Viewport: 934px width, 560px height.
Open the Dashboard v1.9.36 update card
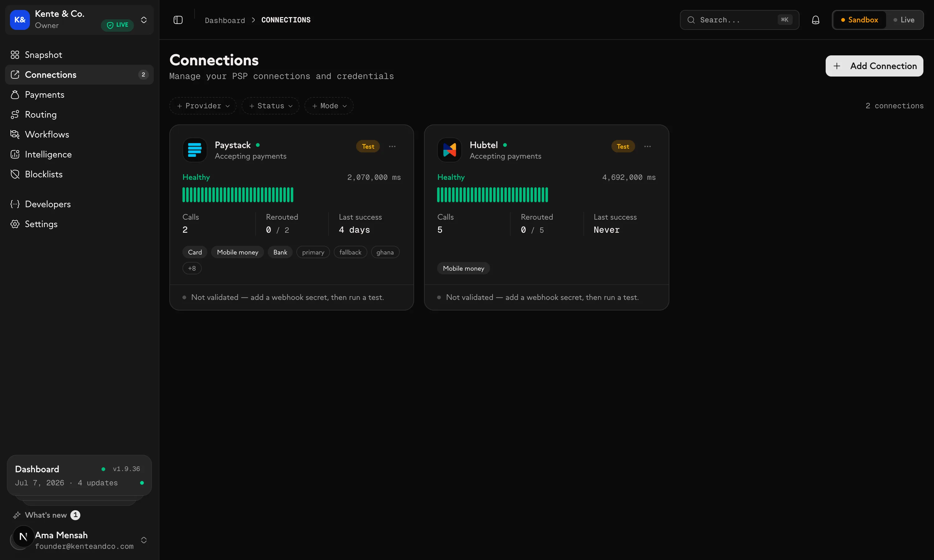[79, 475]
